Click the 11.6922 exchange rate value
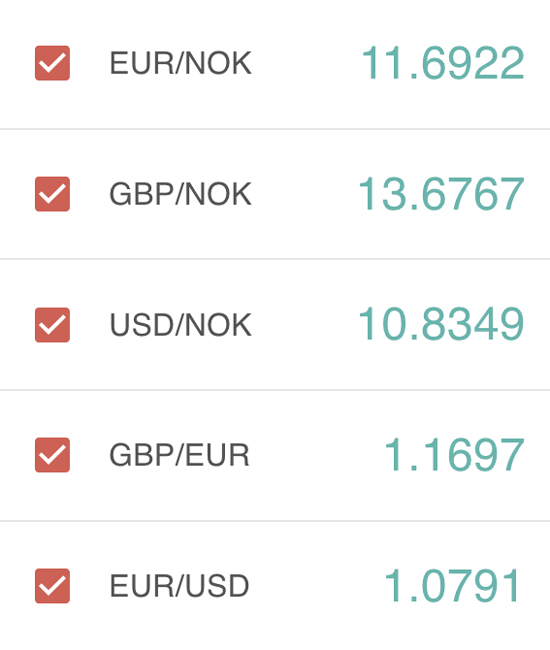550x650 pixels. click(443, 63)
